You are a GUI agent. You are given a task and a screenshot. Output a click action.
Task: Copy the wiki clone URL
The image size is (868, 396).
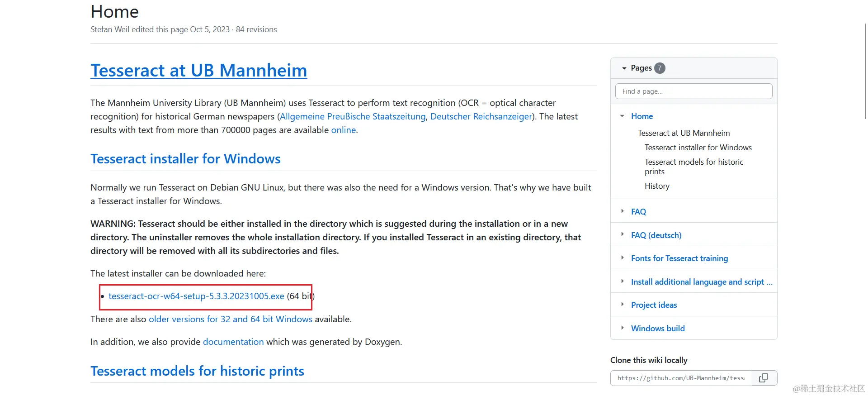764,378
